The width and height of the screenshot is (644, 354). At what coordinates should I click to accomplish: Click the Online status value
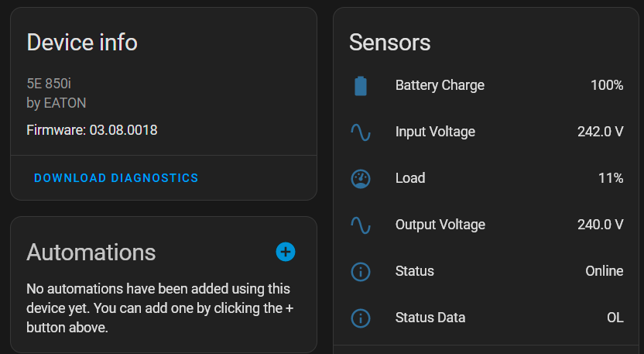(605, 271)
